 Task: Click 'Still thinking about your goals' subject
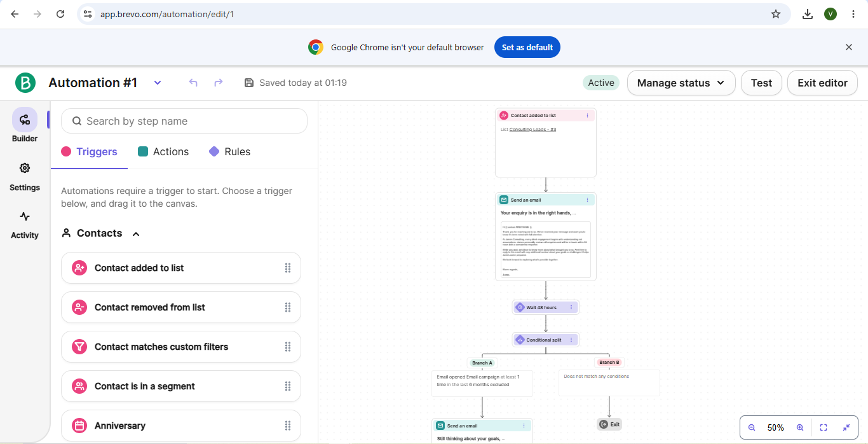[x=471, y=439]
